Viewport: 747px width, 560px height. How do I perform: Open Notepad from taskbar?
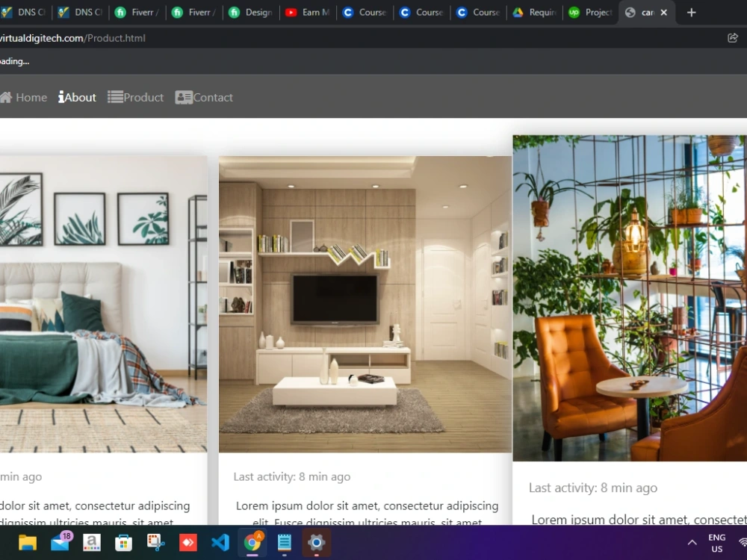point(285,542)
